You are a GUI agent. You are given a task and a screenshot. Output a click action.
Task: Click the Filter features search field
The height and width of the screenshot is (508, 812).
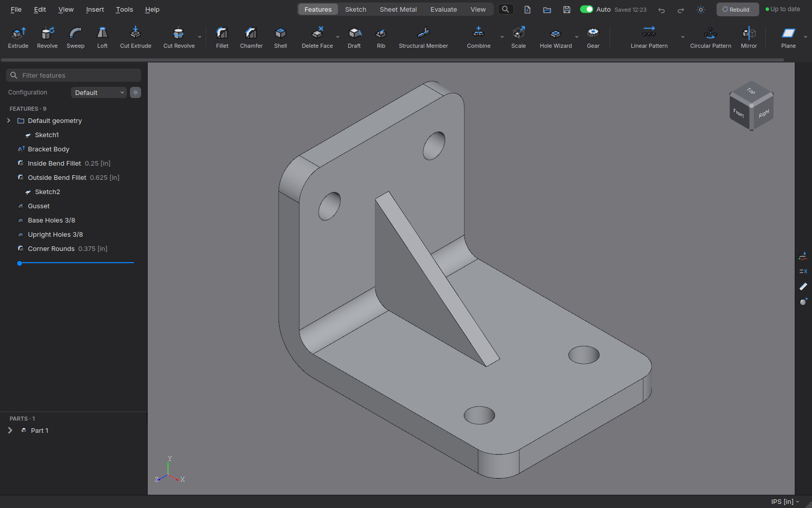[x=74, y=75]
